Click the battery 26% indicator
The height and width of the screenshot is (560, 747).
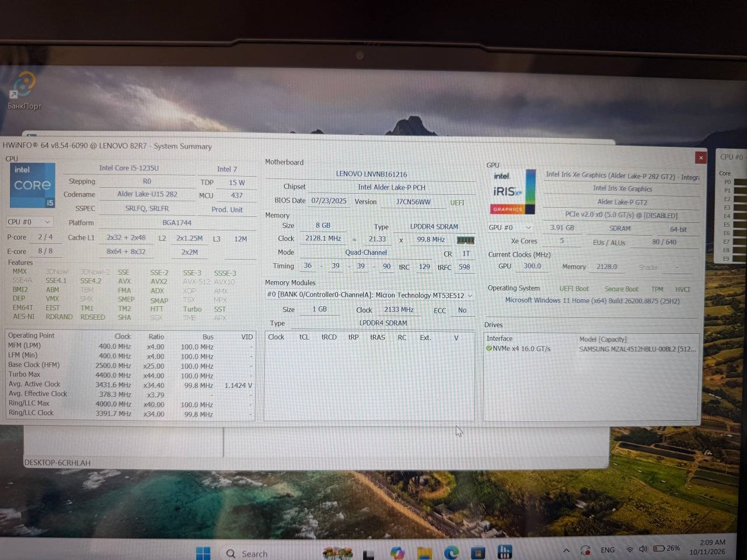point(666,548)
